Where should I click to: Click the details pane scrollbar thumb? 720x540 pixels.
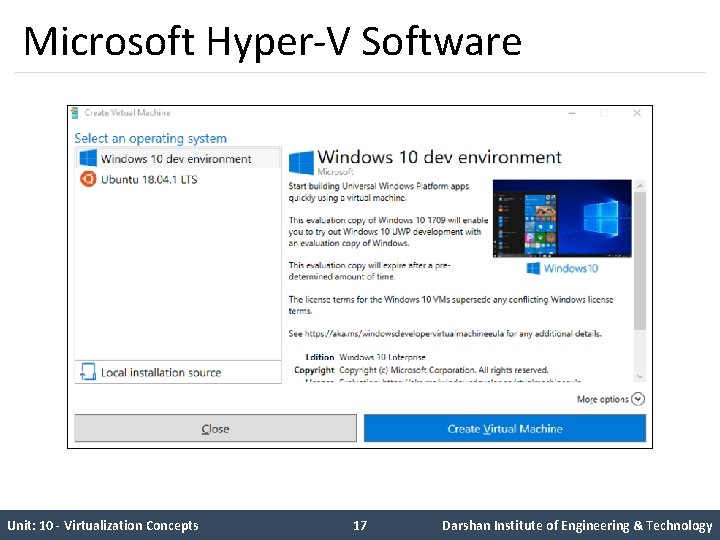tap(640, 261)
